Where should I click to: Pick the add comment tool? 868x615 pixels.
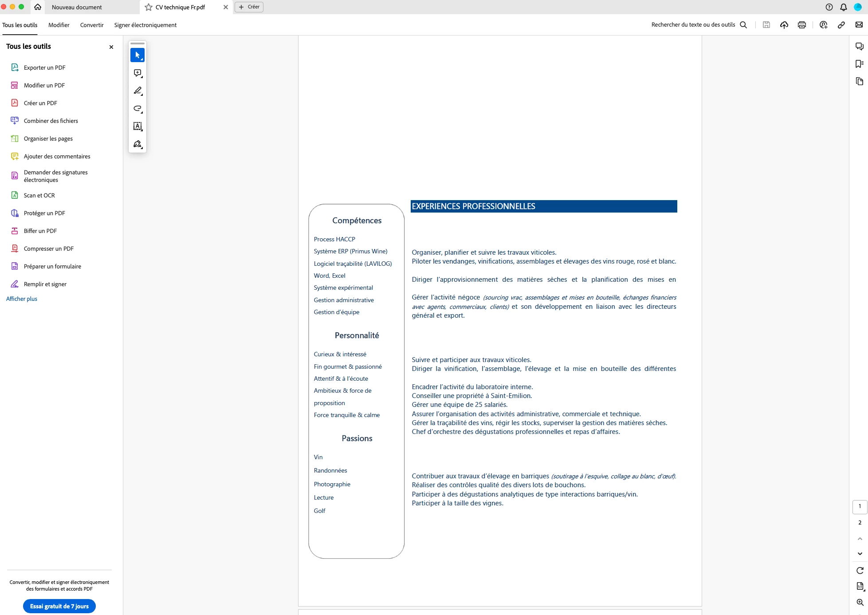(137, 73)
